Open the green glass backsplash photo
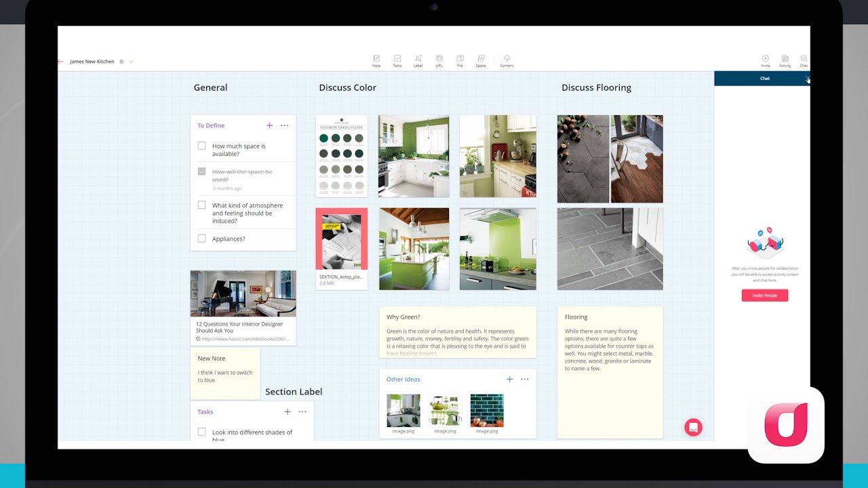This screenshot has height=488, width=868. pyautogui.click(x=498, y=249)
